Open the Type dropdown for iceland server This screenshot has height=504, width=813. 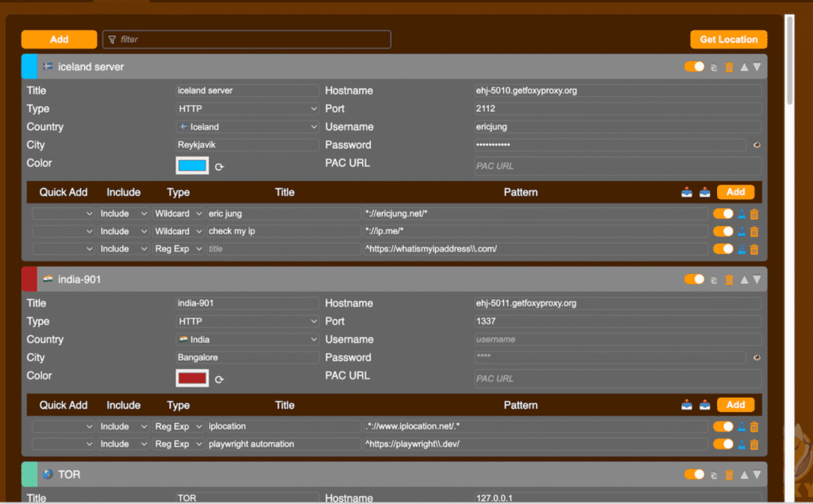point(248,109)
